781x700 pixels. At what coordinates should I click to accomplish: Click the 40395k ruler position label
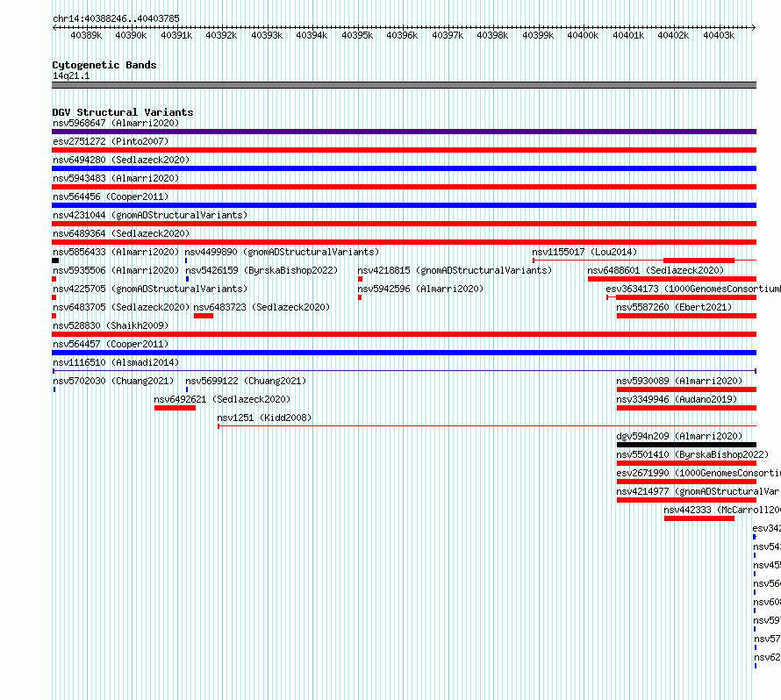(357, 35)
